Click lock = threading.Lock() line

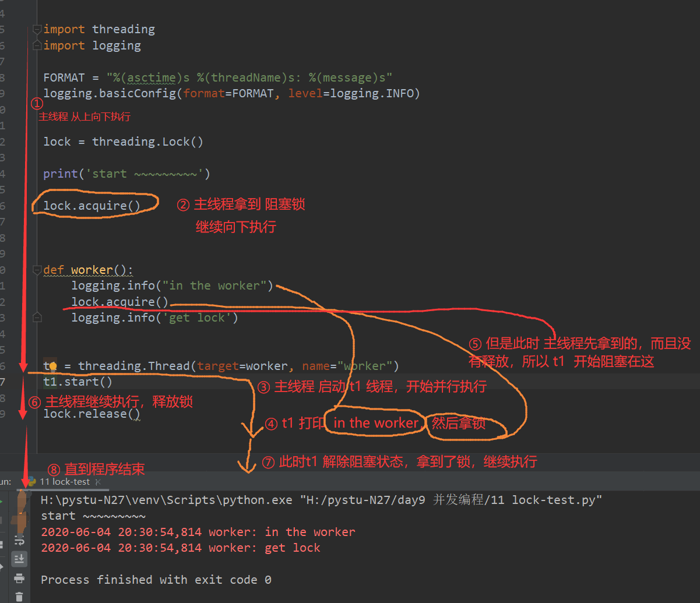tap(123, 142)
